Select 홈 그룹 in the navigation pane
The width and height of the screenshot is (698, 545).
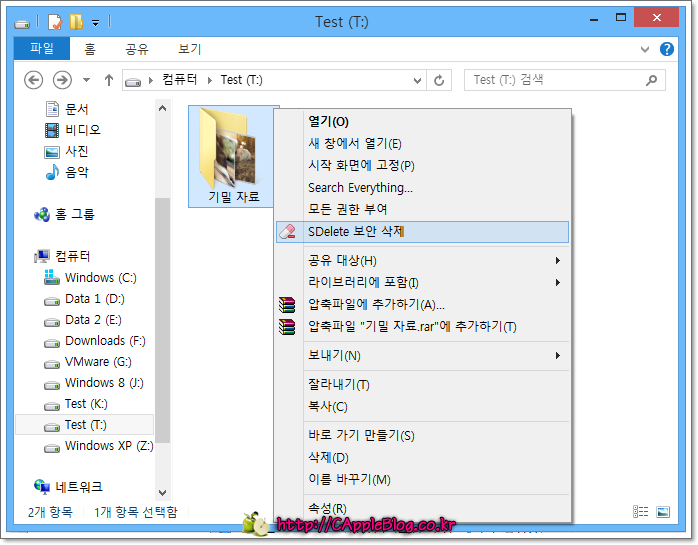pos(65,215)
